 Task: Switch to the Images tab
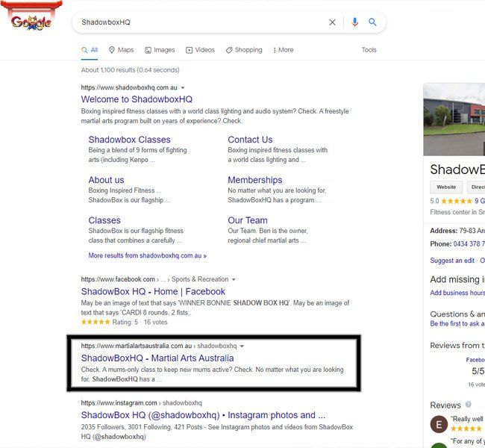(x=160, y=50)
